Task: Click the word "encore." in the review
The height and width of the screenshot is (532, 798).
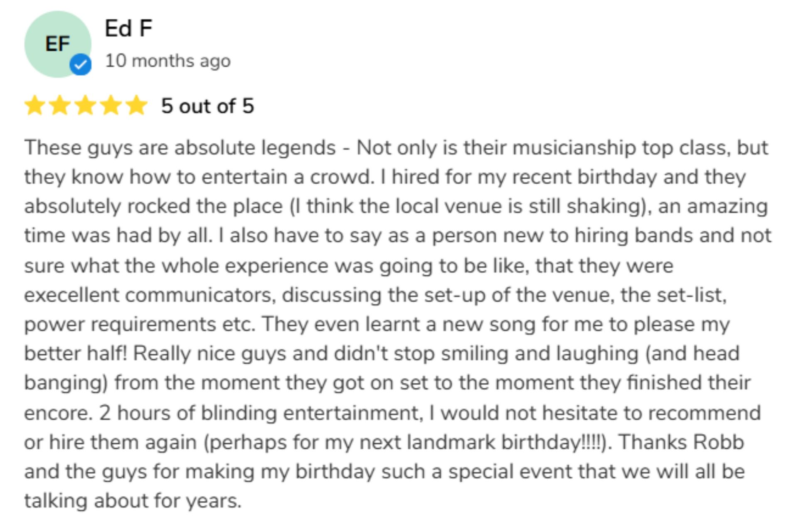Action: click(x=58, y=413)
